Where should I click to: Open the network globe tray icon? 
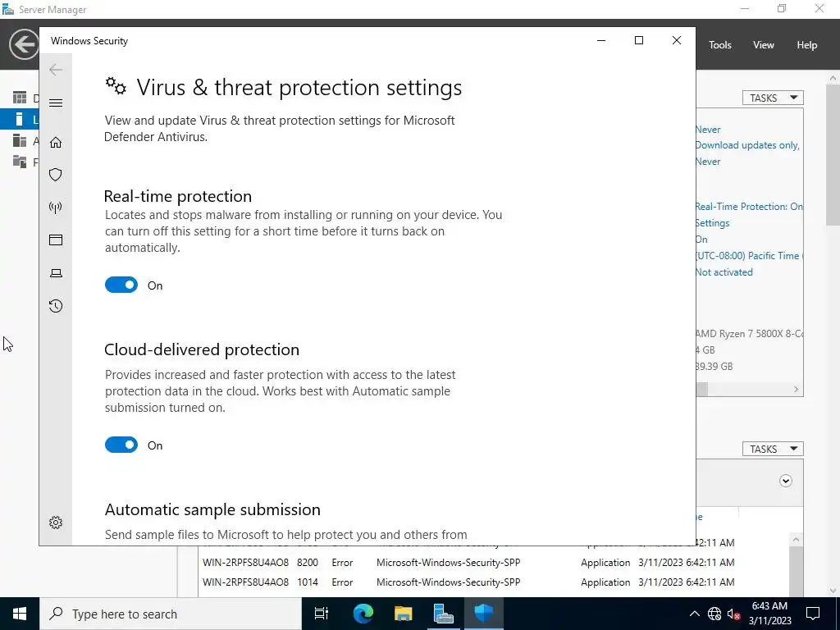point(714,614)
